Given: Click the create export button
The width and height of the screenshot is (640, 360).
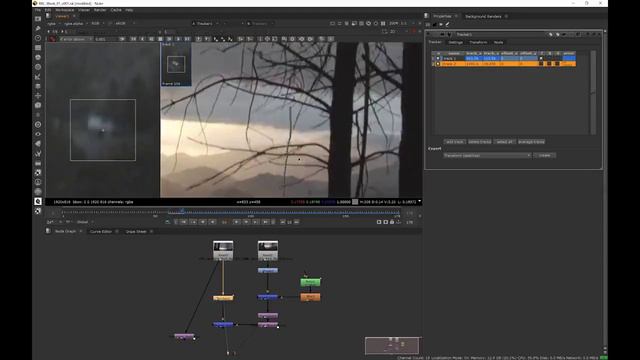Looking at the screenshot, I should click(544, 156).
